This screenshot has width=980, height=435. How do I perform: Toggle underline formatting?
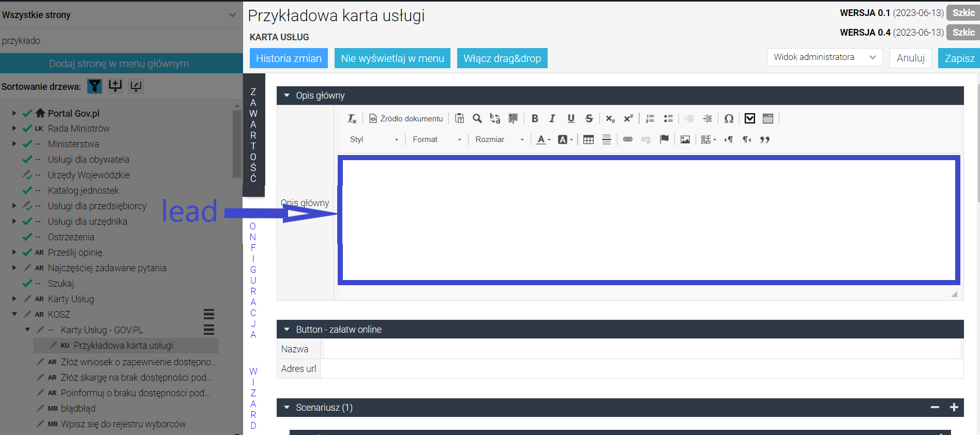(x=571, y=119)
